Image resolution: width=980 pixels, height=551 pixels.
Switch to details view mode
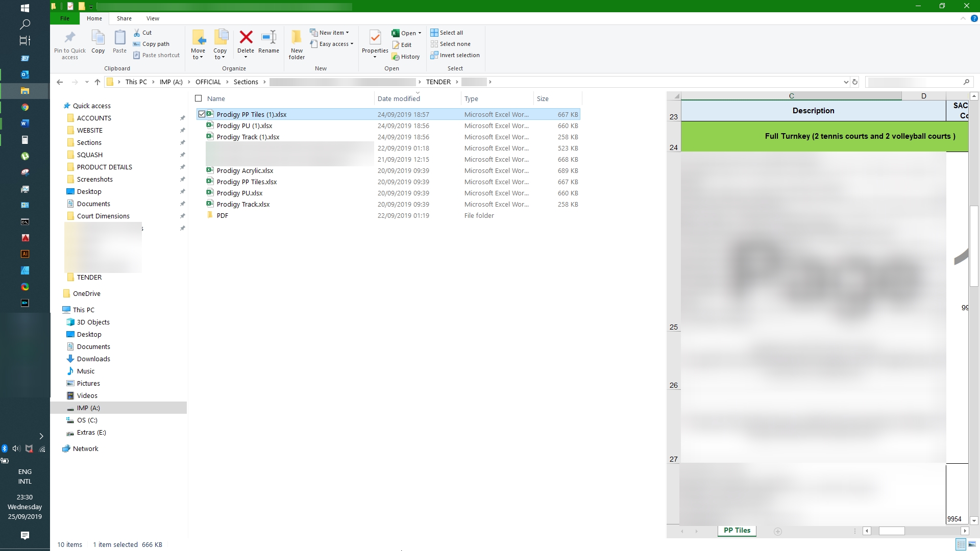click(x=961, y=544)
